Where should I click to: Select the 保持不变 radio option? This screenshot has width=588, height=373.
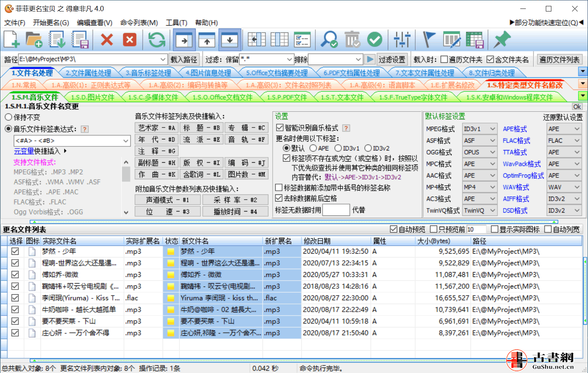23,117
